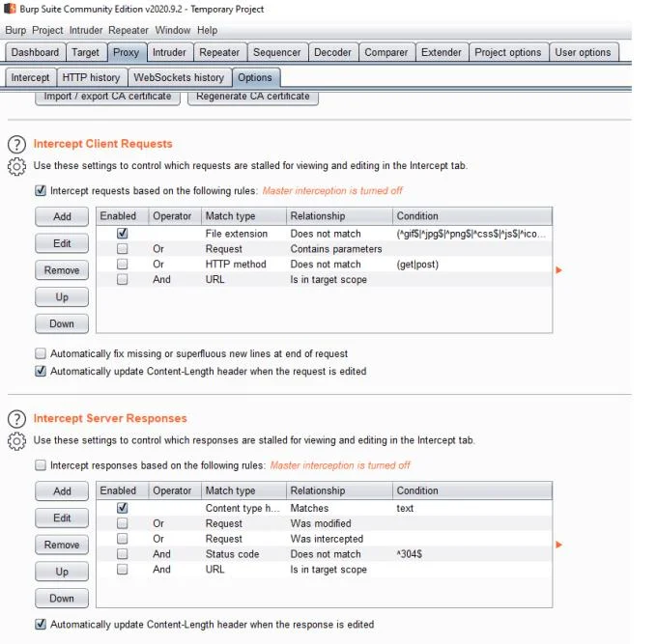Image resolution: width=657 pixels, height=644 pixels.
Task: Open the Sequencer tab
Action: click(277, 52)
